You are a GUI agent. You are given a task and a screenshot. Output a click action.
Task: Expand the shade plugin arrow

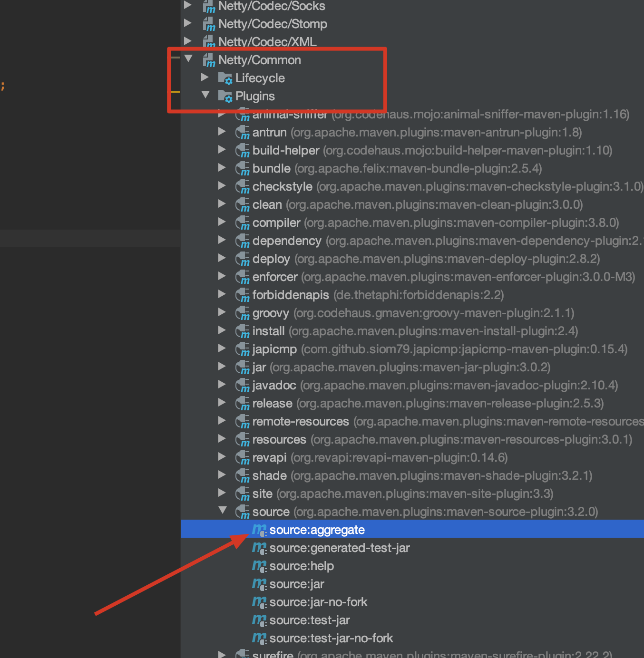point(222,474)
